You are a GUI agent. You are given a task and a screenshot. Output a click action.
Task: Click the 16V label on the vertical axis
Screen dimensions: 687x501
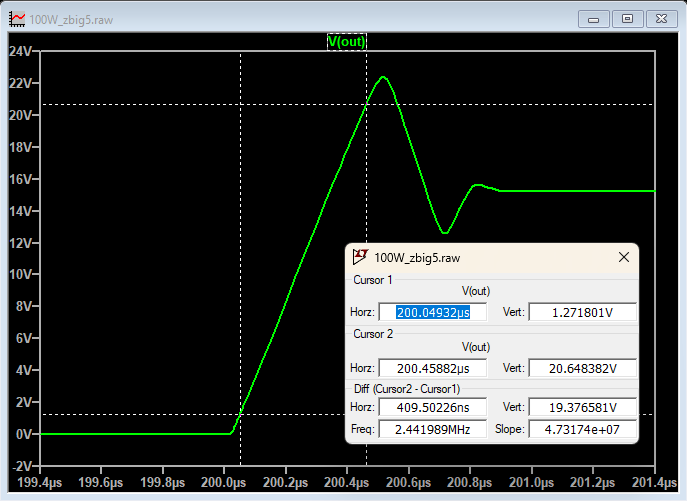(x=20, y=179)
